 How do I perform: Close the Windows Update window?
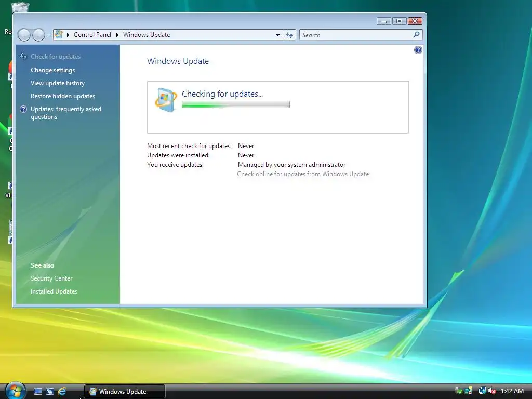415,21
